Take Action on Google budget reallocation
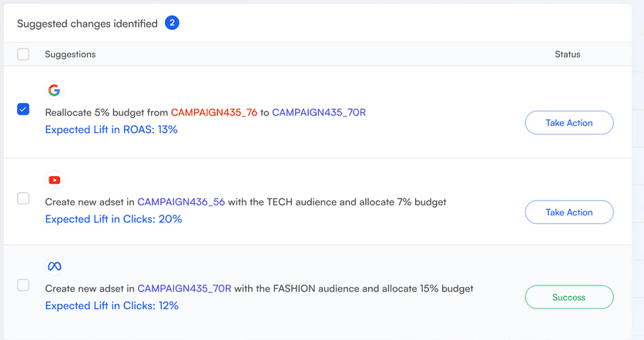Image resolution: width=644 pixels, height=340 pixels. pyautogui.click(x=569, y=122)
